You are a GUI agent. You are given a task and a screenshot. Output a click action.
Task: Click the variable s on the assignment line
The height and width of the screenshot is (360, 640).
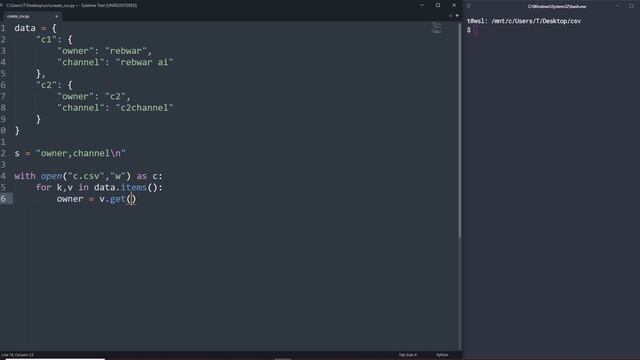pyautogui.click(x=17, y=153)
